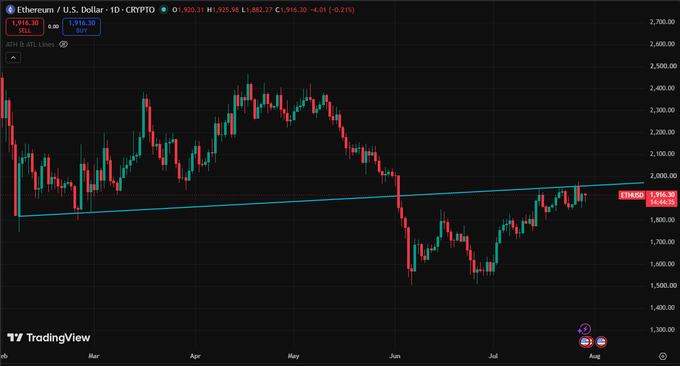Click the stacked US flag event marker
Screen dimensions: 680x366
(586, 342)
